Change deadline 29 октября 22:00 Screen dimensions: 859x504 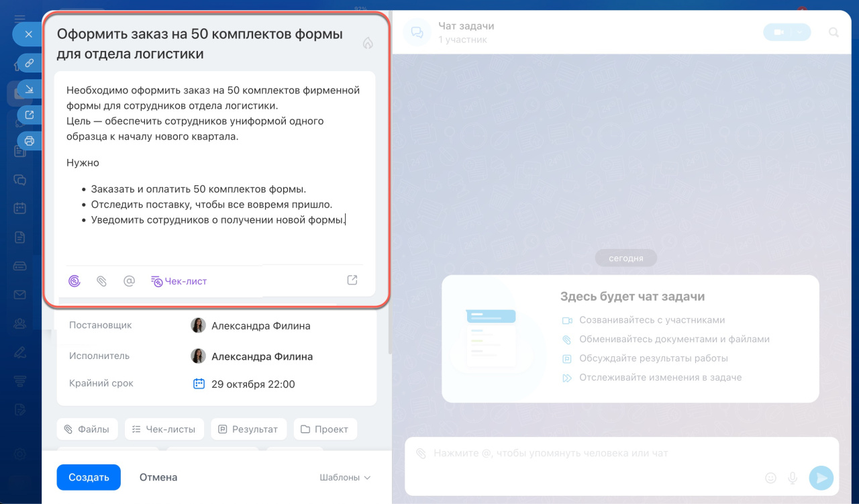tap(252, 385)
